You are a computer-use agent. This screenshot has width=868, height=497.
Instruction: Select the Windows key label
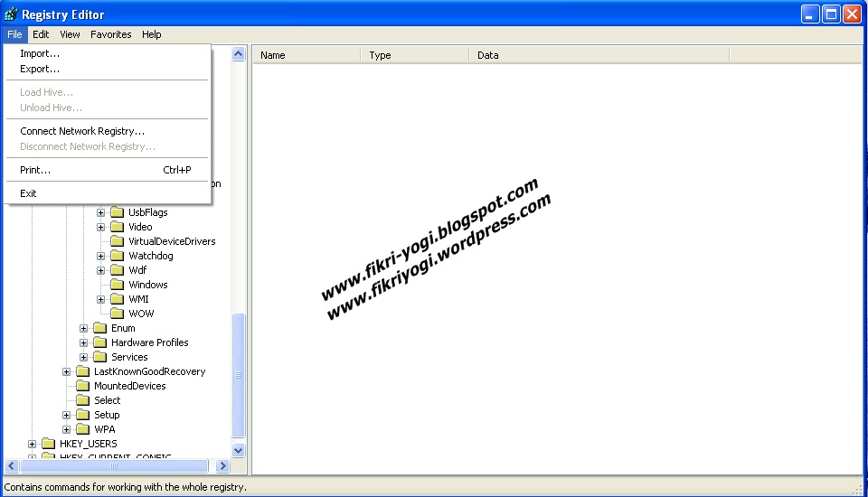click(x=147, y=285)
